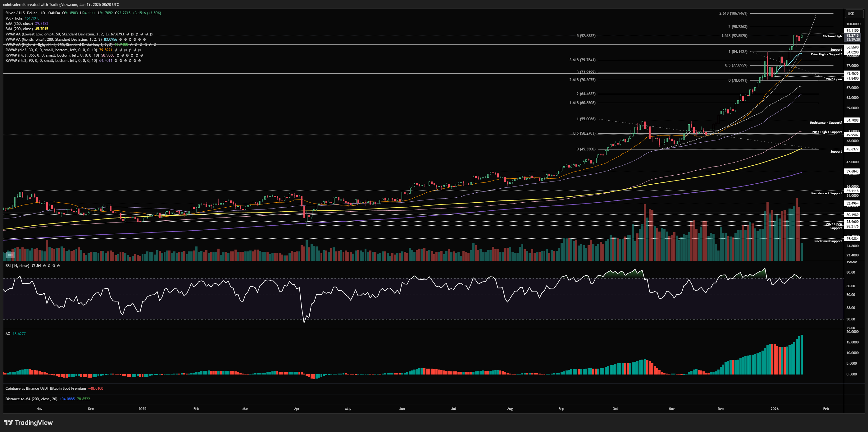Click the TradingView logo at bottom-left
The height and width of the screenshot is (432, 868).
click(x=28, y=423)
